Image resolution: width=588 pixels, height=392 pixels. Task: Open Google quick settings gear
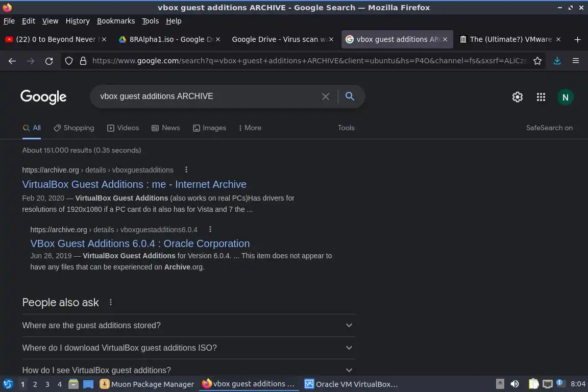coord(518,97)
